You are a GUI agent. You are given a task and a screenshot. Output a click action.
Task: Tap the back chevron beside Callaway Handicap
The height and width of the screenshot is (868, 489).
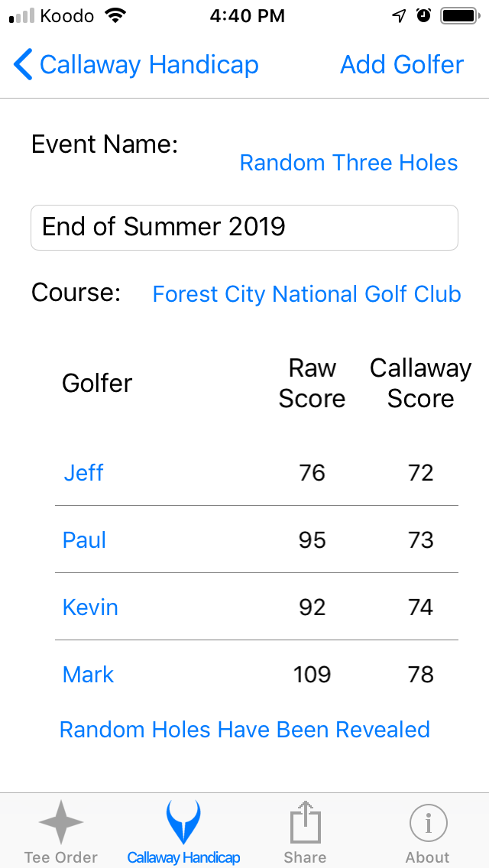(x=22, y=64)
